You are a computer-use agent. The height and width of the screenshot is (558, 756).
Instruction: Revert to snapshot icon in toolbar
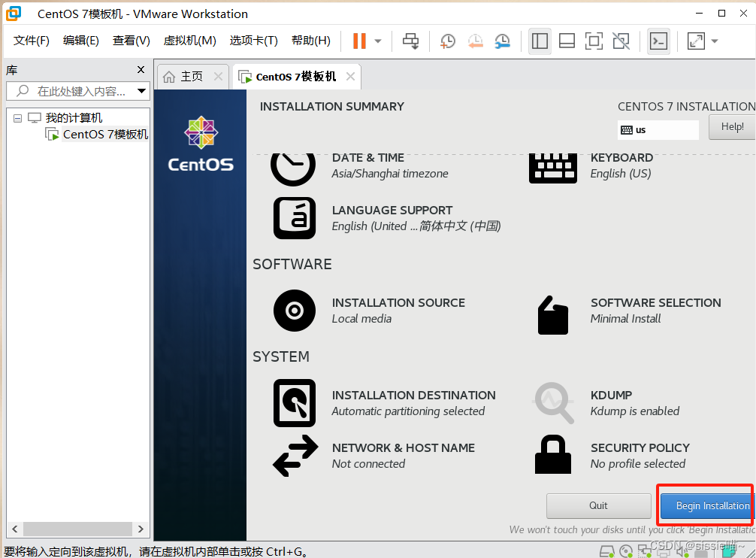[476, 41]
